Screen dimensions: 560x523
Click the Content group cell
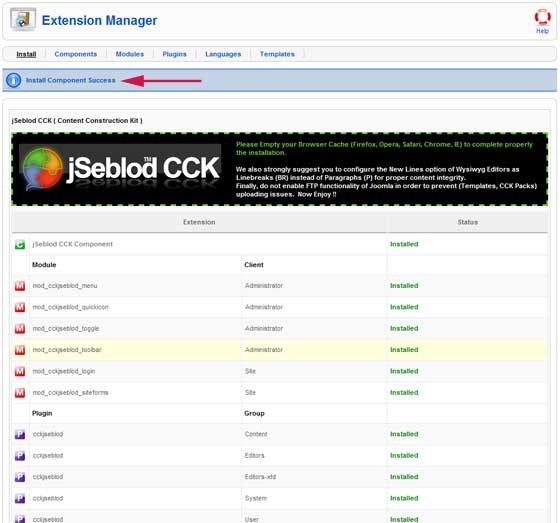pos(256,434)
